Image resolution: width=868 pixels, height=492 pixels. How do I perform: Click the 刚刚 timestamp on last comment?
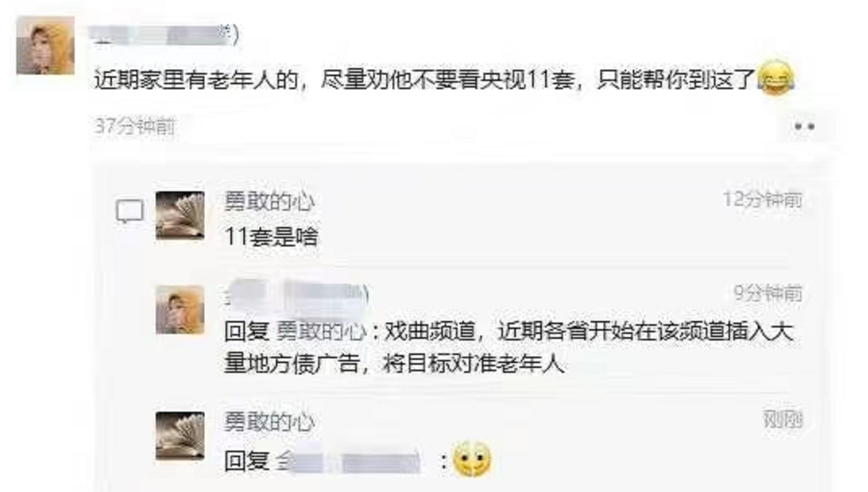coord(783,419)
